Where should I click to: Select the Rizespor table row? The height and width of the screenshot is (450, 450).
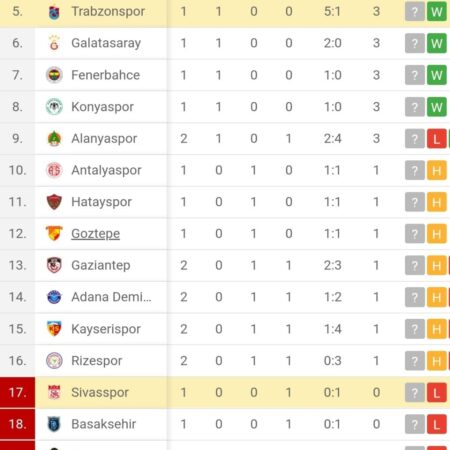(225, 361)
